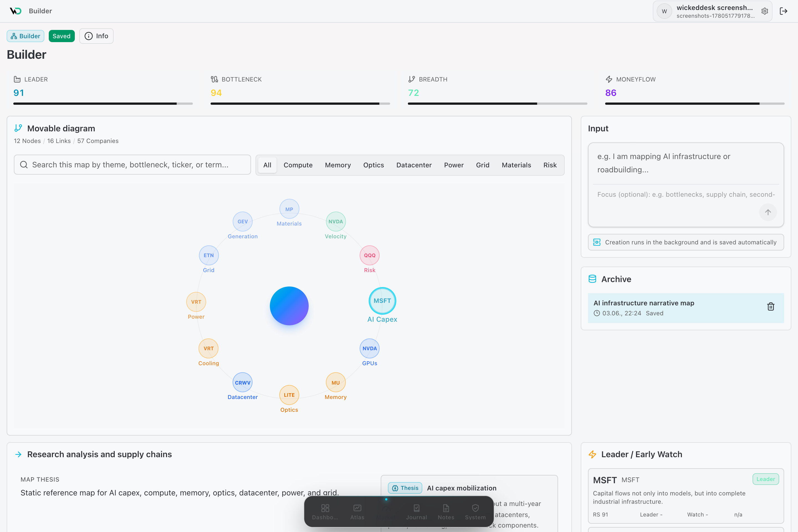Open Notes in the bottom dock

click(446, 512)
